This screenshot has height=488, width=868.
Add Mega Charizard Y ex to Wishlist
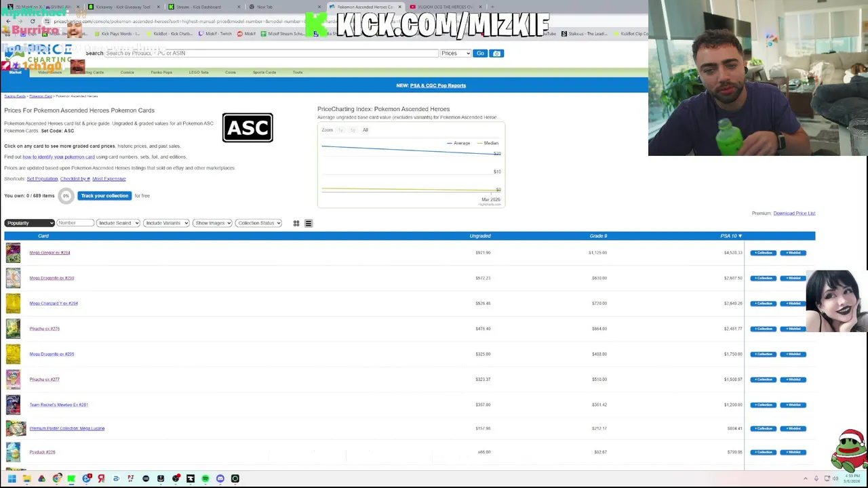pyautogui.click(x=793, y=304)
